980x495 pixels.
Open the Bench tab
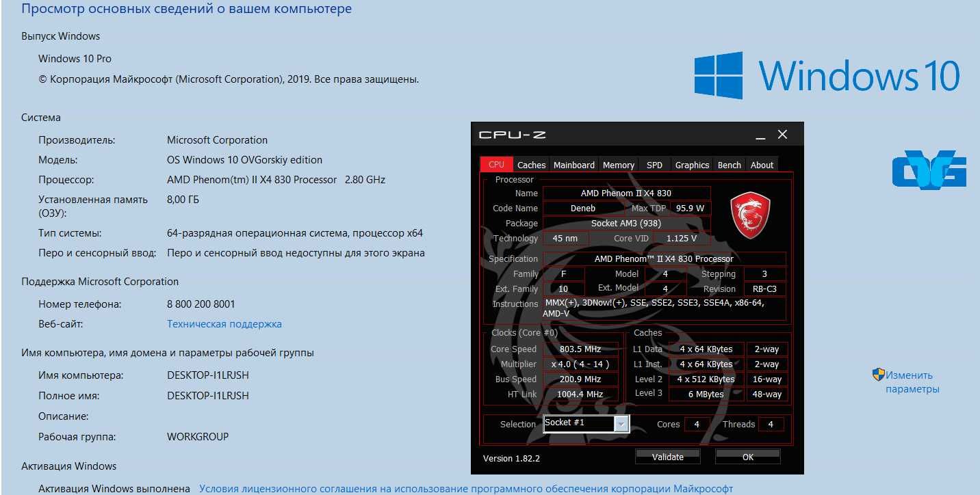pyautogui.click(x=730, y=165)
